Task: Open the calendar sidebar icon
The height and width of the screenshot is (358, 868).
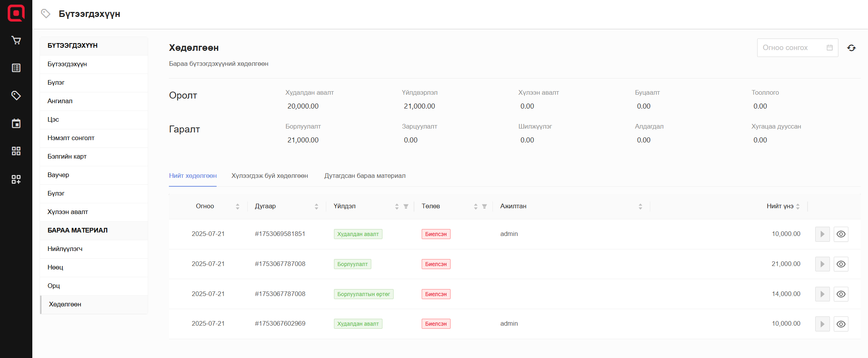Action: [16, 124]
